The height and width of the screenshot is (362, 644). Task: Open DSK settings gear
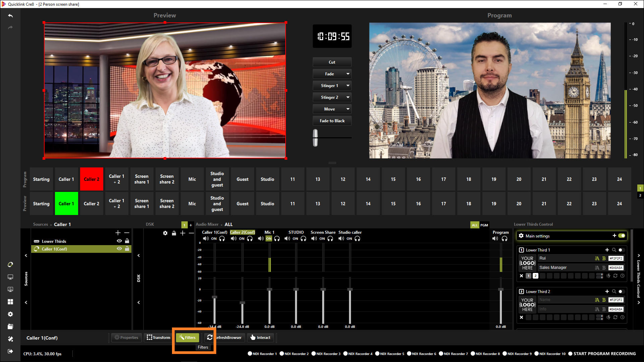(x=165, y=233)
